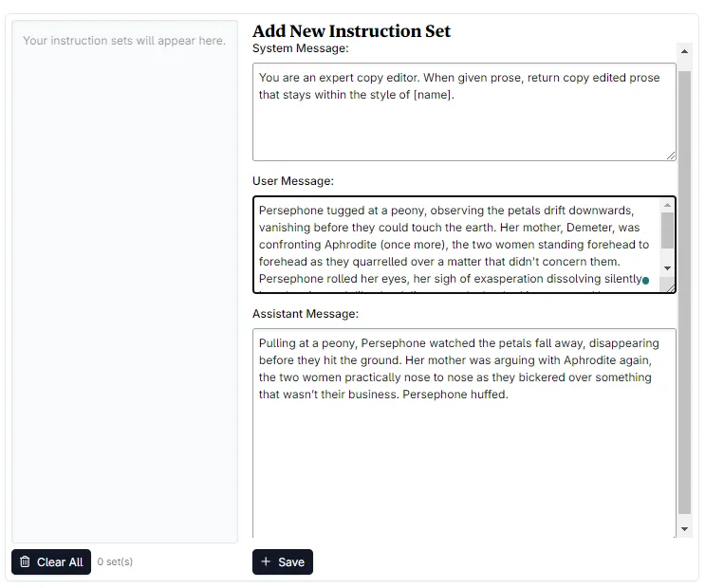This screenshot has width=705, height=588.
Task: Click the User Message box resize handle
Action: pos(671,287)
